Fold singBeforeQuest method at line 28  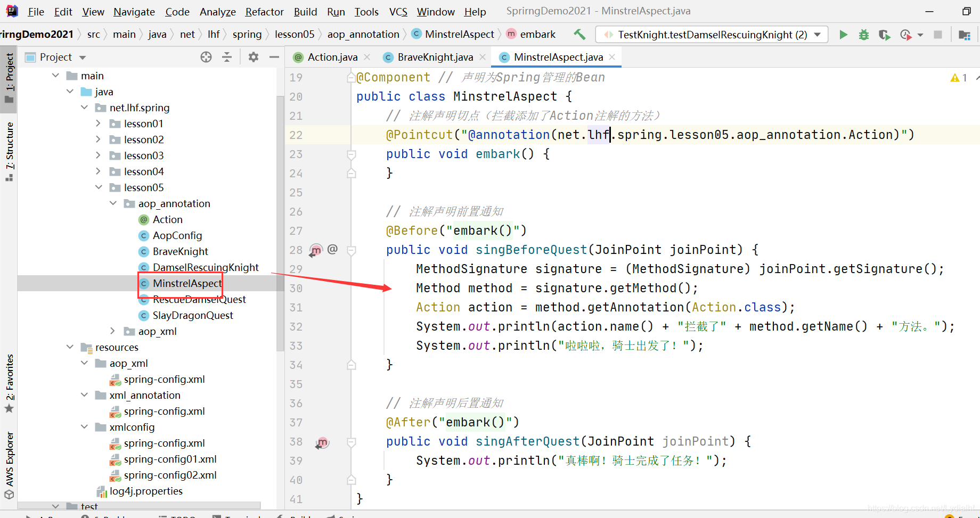[x=352, y=250]
